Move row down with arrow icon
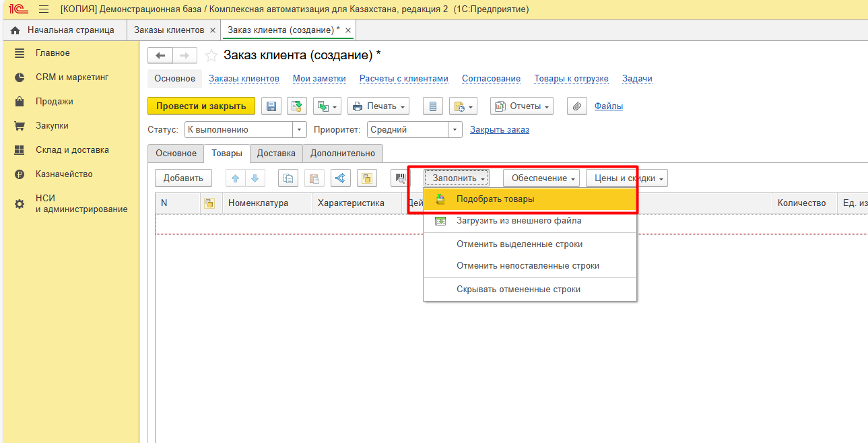Image resolution: width=868 pixels, height=443 pixels. tap(255, 178)
